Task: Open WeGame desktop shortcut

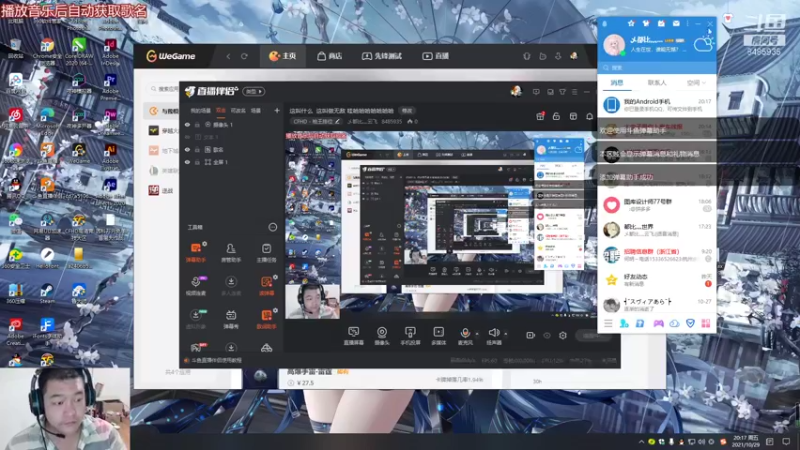Action: 79,153
